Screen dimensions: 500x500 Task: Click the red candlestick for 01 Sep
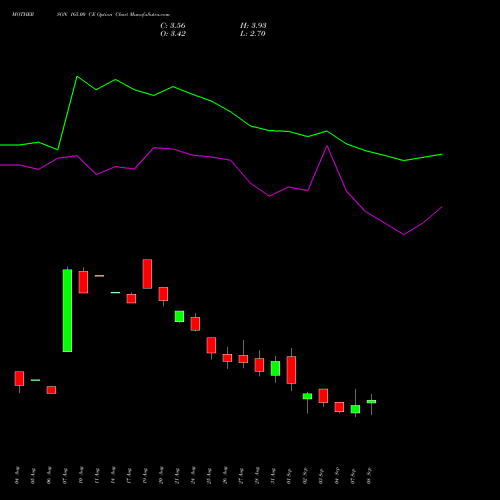(291, 370)
